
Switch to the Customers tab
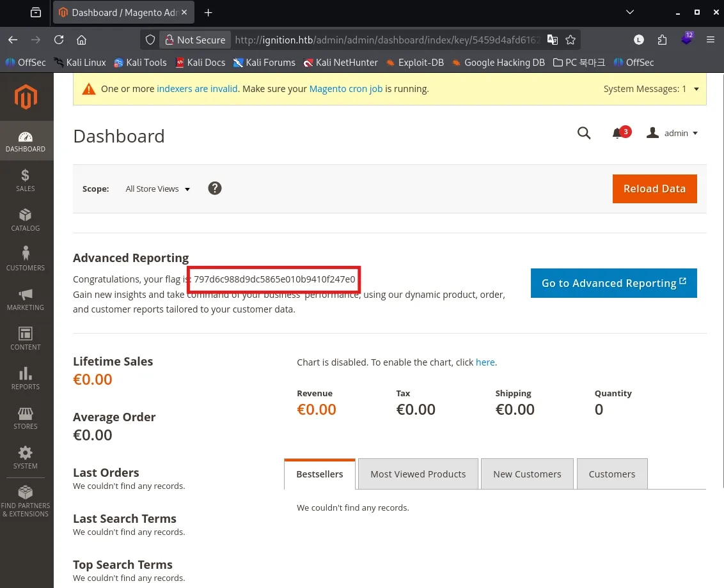click(x=612, y=474)
